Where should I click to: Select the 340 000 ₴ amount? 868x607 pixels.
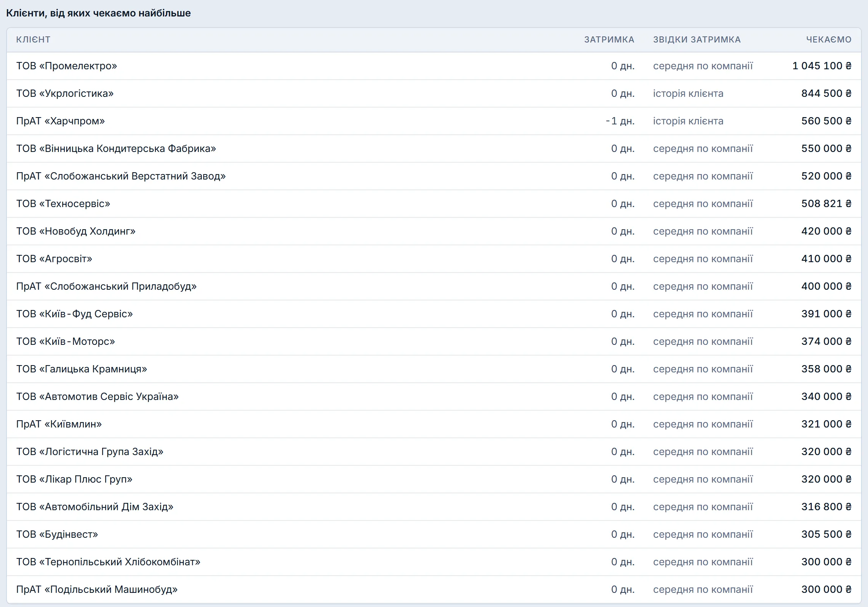pyautogui.click(x=827, y=397)
